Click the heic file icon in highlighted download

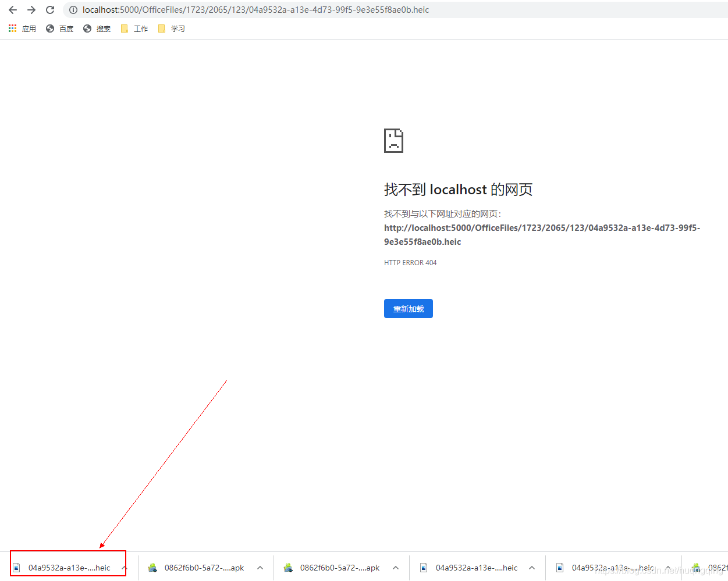(16, 568)
